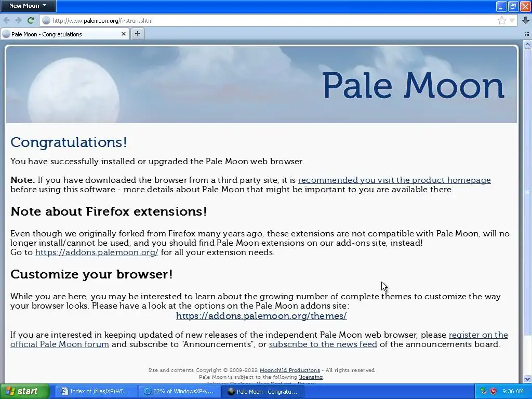Click the scrollbar down arrow
532x399 pixels.
coord(527,379)
